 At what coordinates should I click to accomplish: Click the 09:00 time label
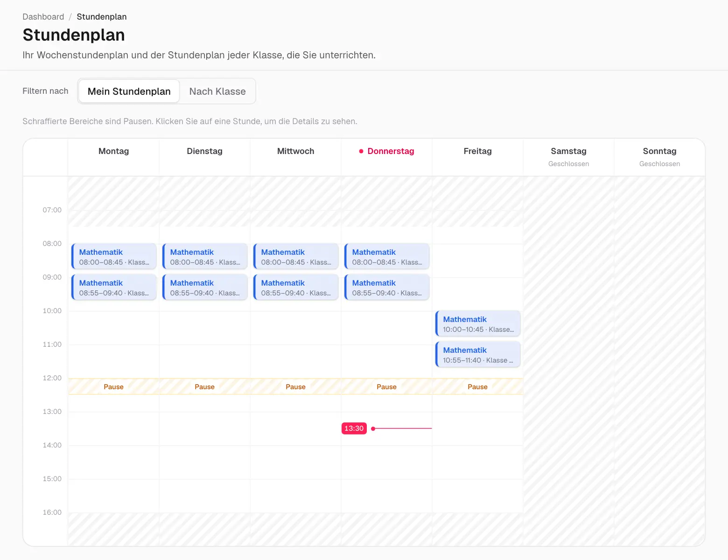(x=52, y=277)
